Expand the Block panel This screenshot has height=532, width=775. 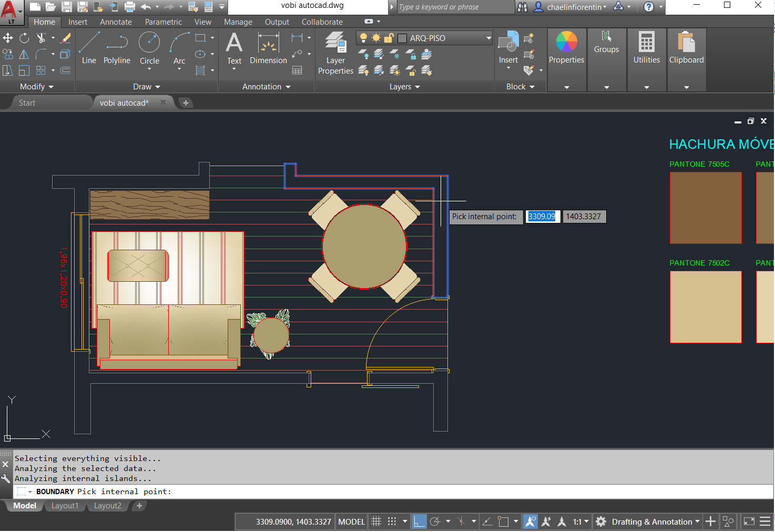521,87
